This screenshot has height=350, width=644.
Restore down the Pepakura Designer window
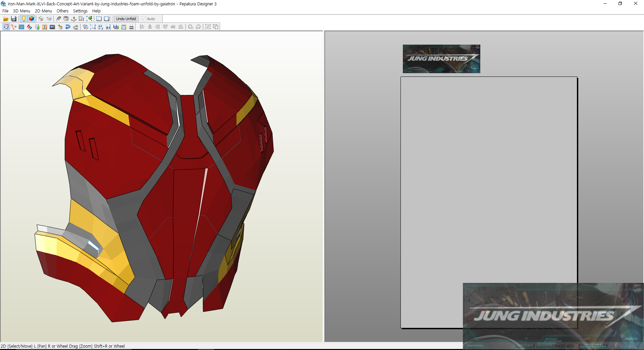tap(620, 4)
